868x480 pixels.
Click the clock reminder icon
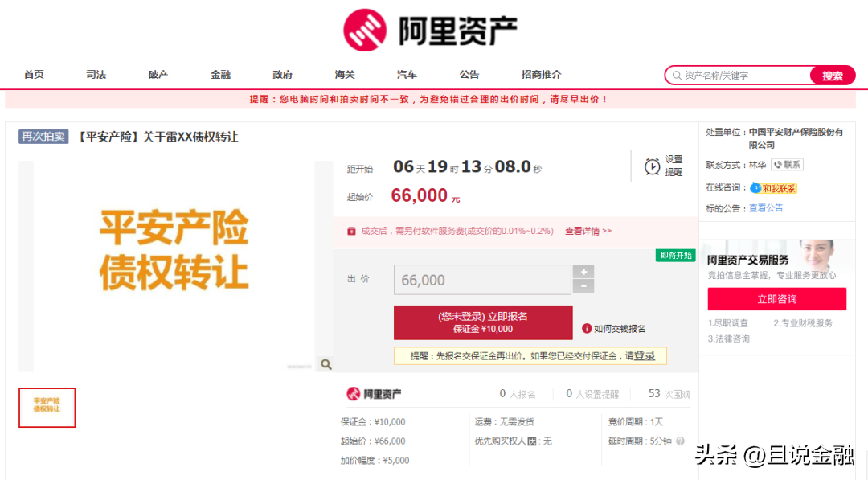[x=652, y=166]
